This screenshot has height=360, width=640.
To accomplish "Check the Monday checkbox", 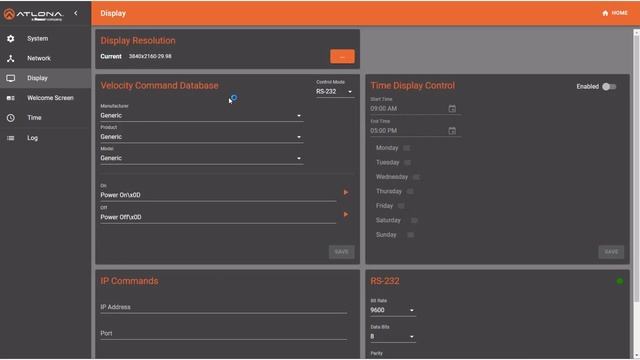I will (407, 148).
